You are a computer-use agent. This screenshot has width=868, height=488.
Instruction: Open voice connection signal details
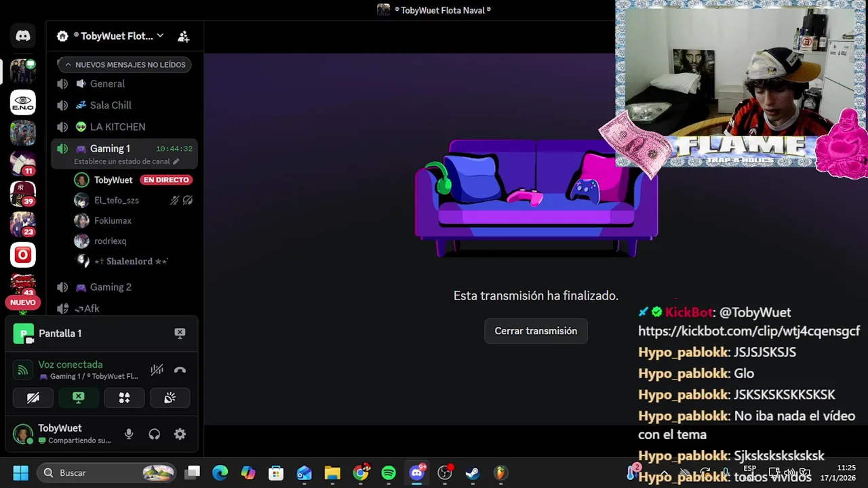point(22,370)
